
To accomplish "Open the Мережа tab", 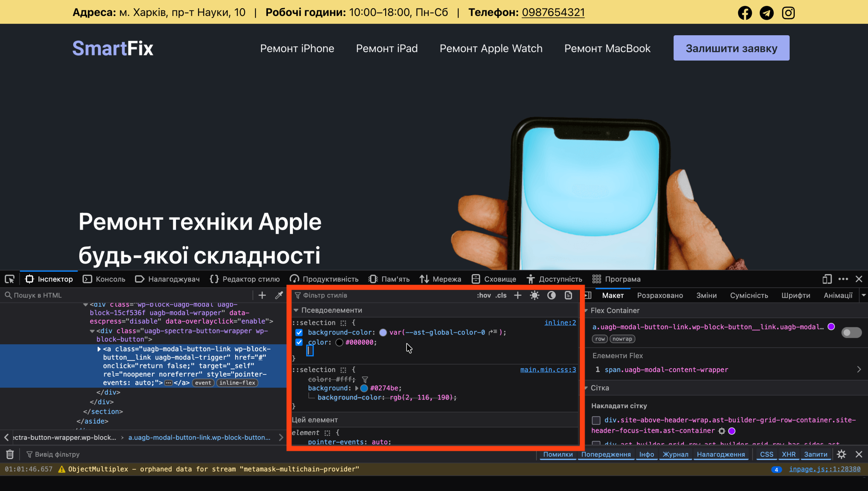I will [440, 279].
